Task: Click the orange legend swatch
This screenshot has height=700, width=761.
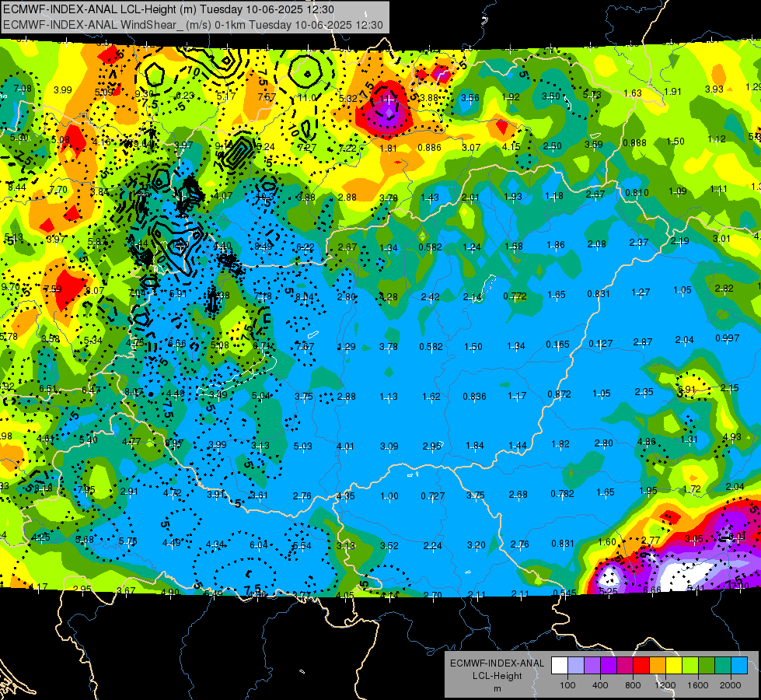Action: [658, 665]
